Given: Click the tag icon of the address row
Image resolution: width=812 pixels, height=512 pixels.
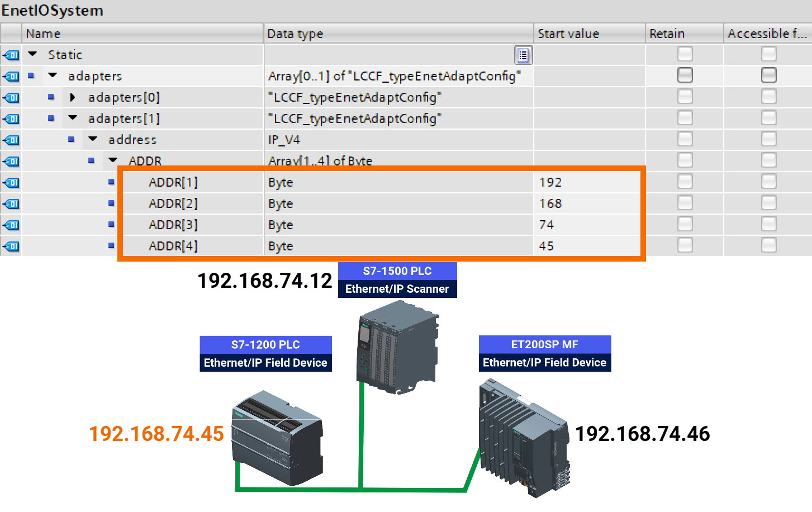Looking at the screenshot, I should click(11, 140).
